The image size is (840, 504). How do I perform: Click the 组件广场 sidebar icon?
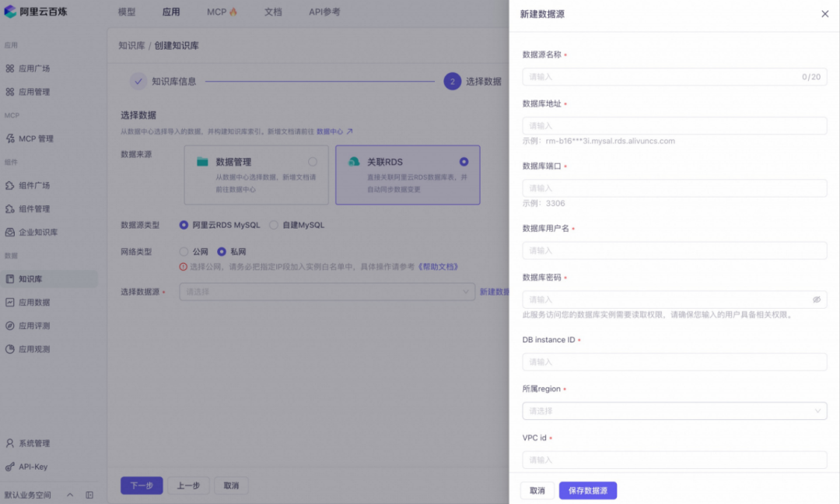coord(9,185)
